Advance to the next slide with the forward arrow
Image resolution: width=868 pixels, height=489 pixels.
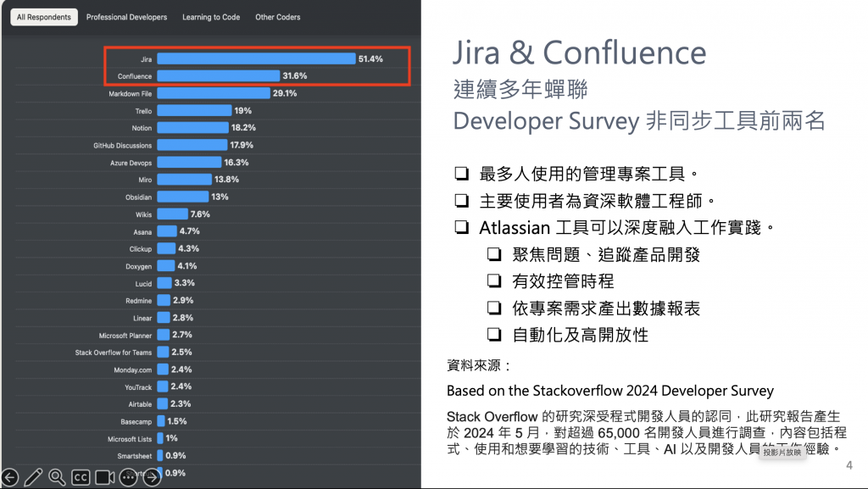coord(152,477)
